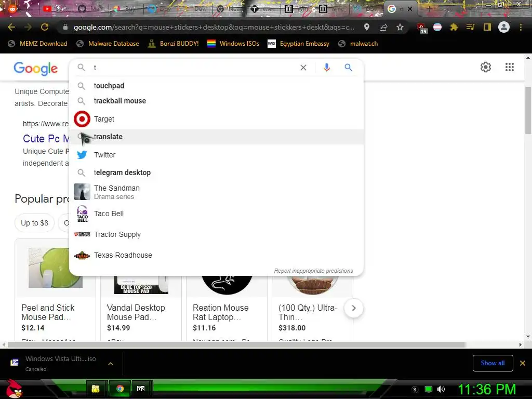Viewport: 532px width, 399px height.
Task: Open Egyptian Embassy bookmark
Action: (x=298, y=44)
